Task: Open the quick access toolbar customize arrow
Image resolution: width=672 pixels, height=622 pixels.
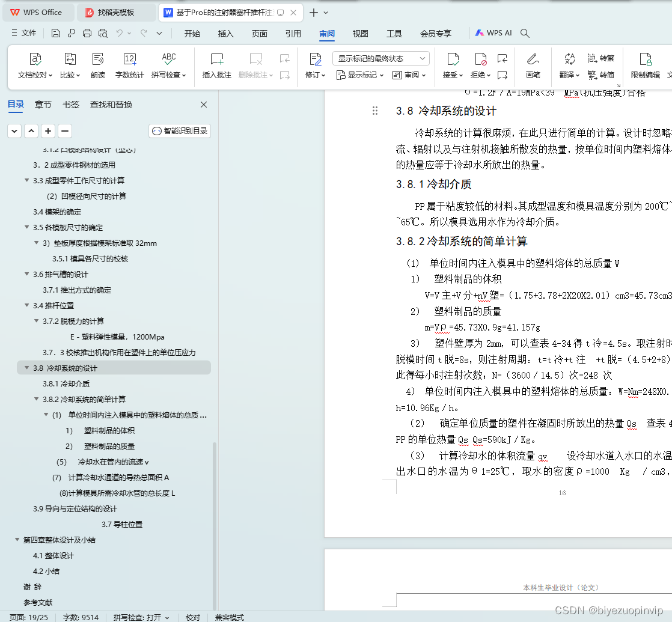Action: 159,33
